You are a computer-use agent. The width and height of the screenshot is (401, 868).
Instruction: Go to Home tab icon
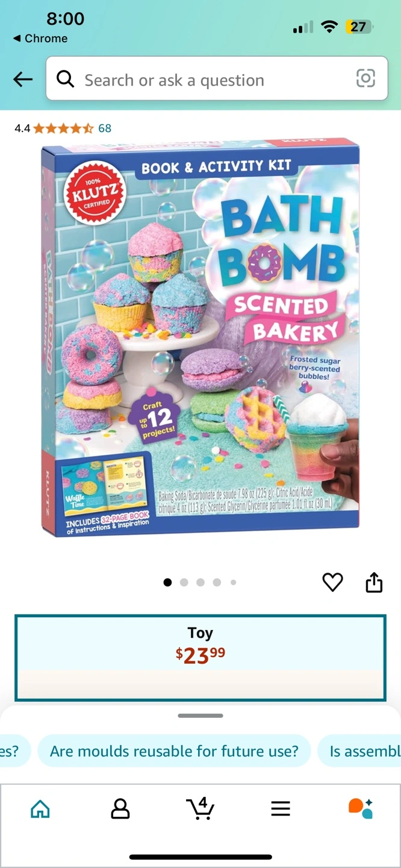tap(40, 808)
